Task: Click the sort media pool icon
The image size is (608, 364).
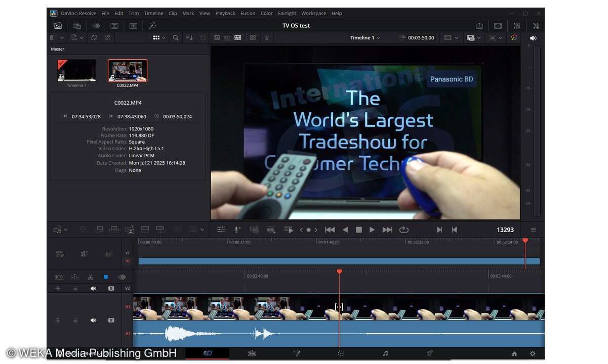Action: pos(189,38)
